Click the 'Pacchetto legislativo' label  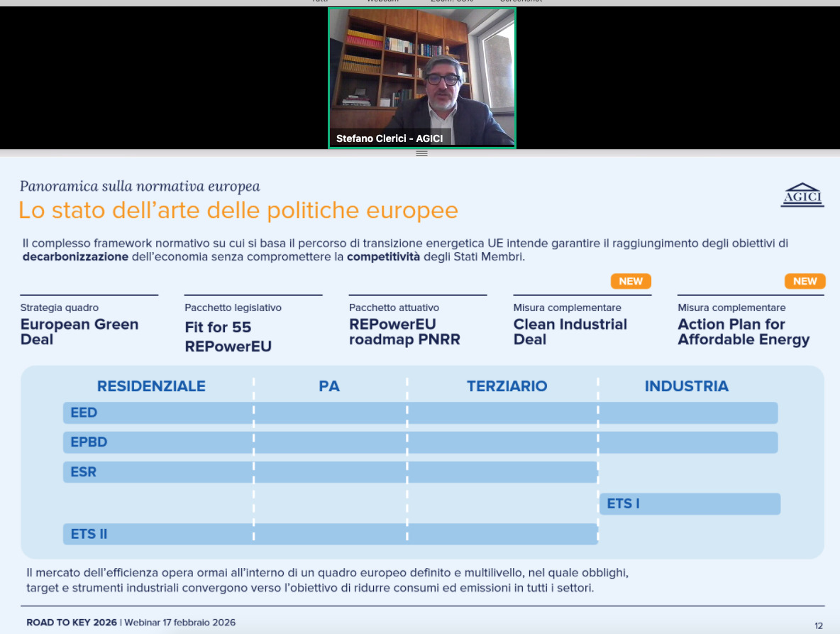pyautogui.click(x=233, y=307)
